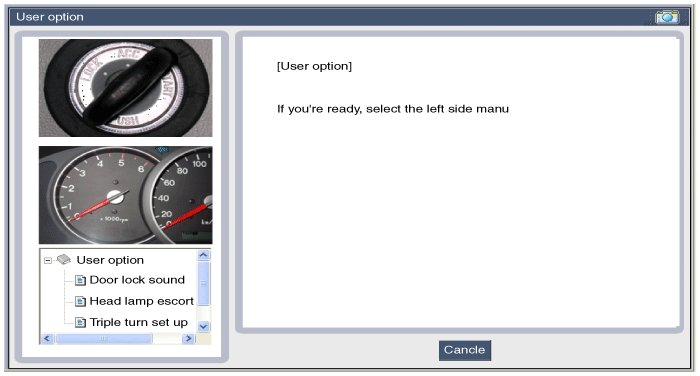The width and height of the screenshot is (700, 376).
Task: Click the camera screenshot icon in title bar
Action: tap(667, 17)
